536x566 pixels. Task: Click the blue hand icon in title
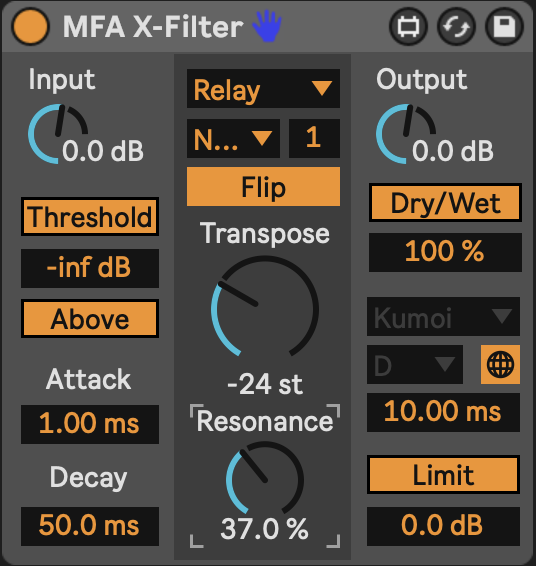tap(267, 26)
